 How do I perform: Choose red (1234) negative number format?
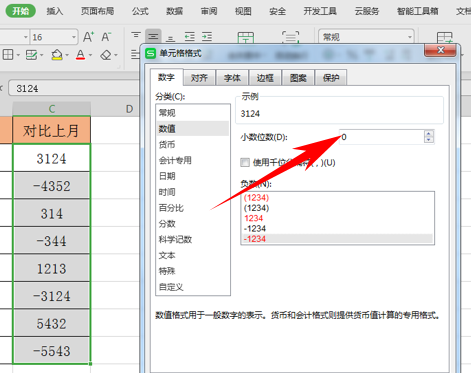337,198
